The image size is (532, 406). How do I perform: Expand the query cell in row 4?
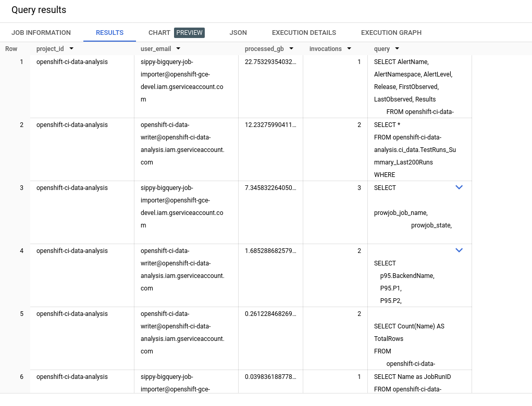[x=459, y=250]
